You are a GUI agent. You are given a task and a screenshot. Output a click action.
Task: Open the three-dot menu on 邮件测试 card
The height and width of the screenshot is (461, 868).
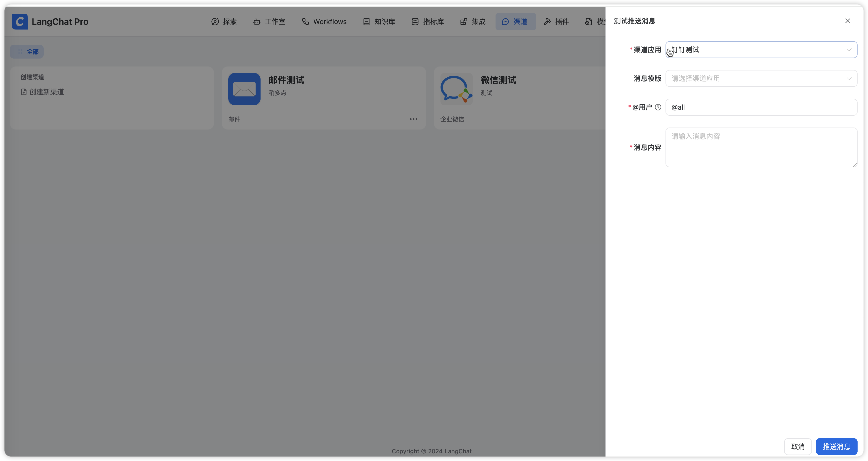[x=413, y=119]
